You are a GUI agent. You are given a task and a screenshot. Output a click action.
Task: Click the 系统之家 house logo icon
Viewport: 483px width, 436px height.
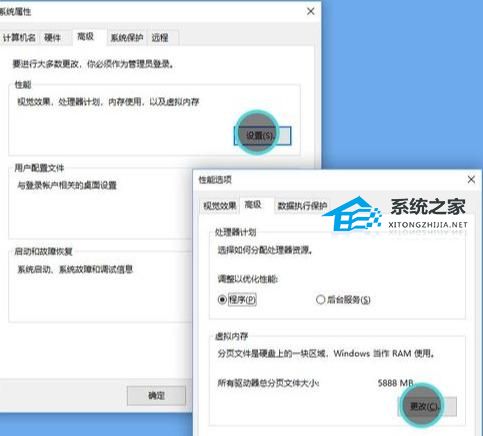tap(352, 213)
